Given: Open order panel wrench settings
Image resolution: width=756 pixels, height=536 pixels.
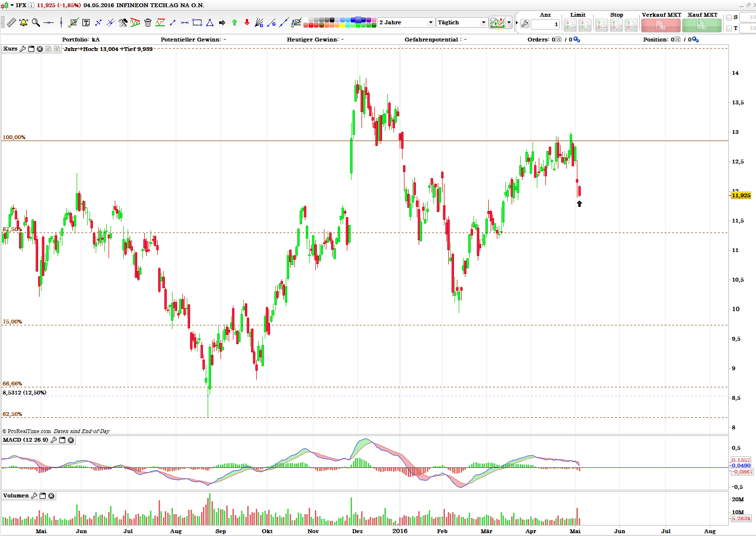Looking at the screenshot, I should [x=524, y=24].
